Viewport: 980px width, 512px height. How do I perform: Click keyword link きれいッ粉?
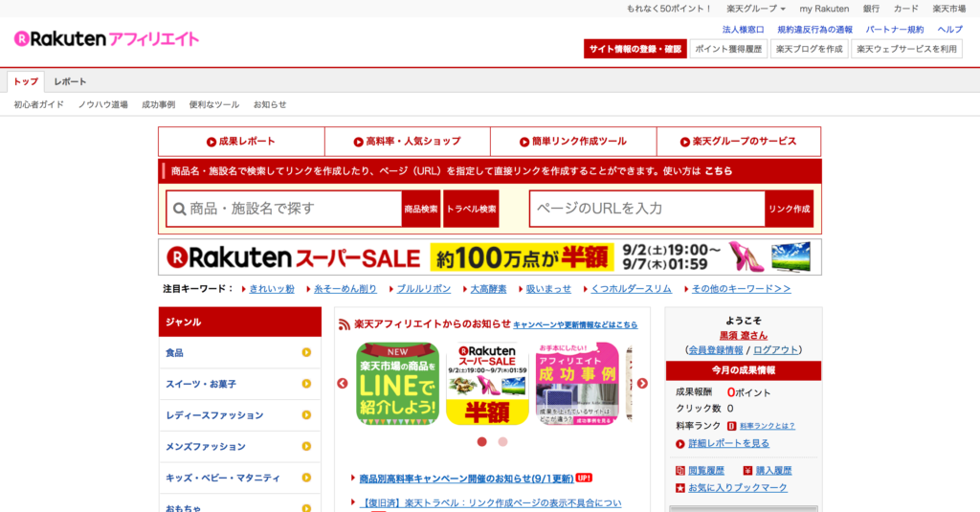click(272, 289)
